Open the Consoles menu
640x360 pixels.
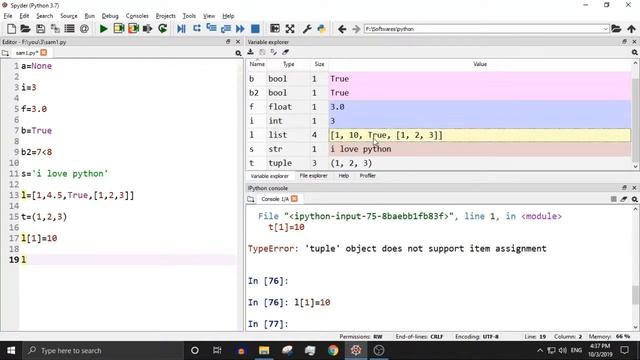pyautogui.click(x=137, y=16)
